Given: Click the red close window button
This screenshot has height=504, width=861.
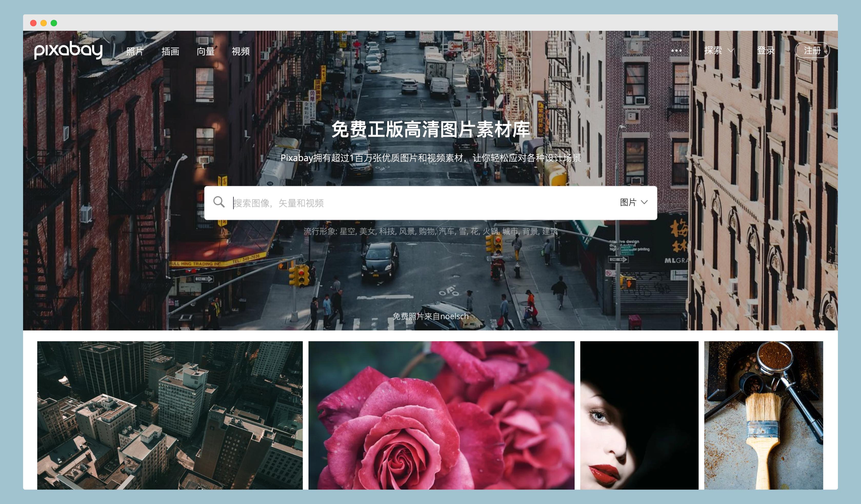Looking at the screenshot, I should (x=34, y=23).
